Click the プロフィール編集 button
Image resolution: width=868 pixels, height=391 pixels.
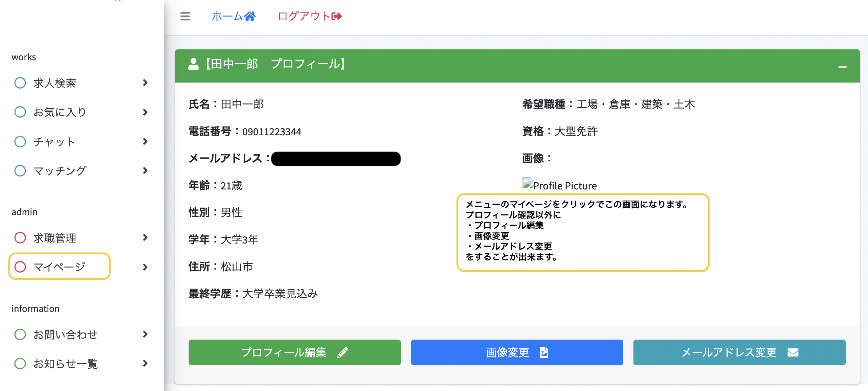pos(294,352)
